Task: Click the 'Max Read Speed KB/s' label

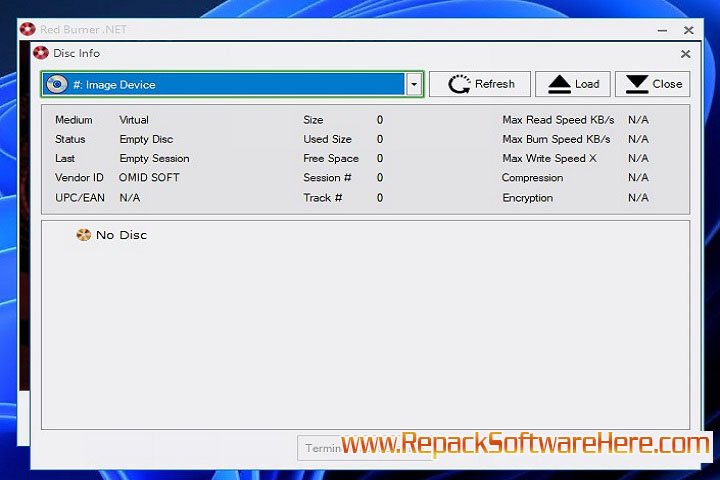Action: 558,120
